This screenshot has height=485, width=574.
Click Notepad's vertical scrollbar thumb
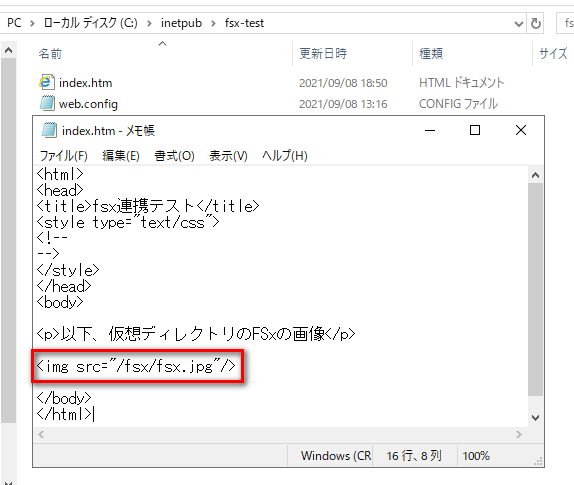point(535,289)
